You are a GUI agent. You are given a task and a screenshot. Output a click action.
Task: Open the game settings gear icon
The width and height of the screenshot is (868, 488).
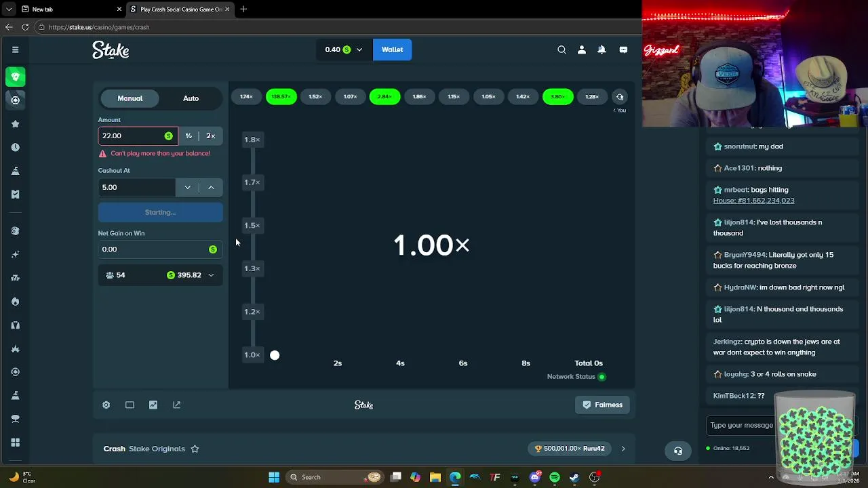[106, 405]
